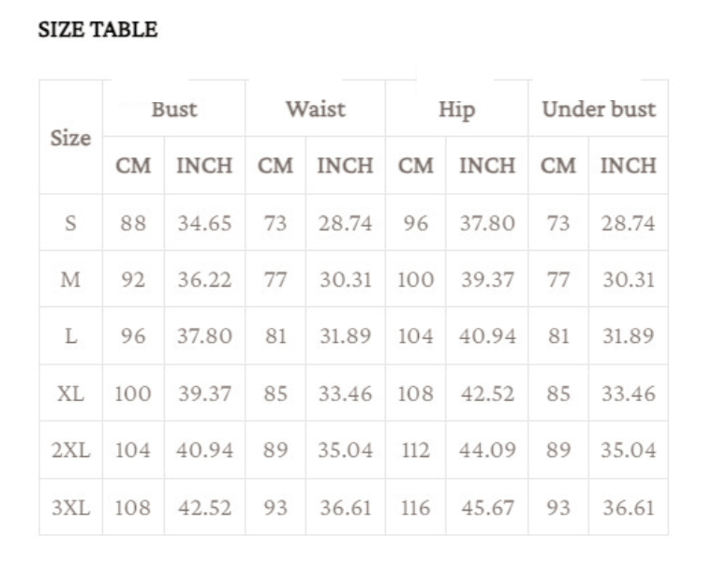
Task: Select the L size row label
Action: [x=70, y=336]
